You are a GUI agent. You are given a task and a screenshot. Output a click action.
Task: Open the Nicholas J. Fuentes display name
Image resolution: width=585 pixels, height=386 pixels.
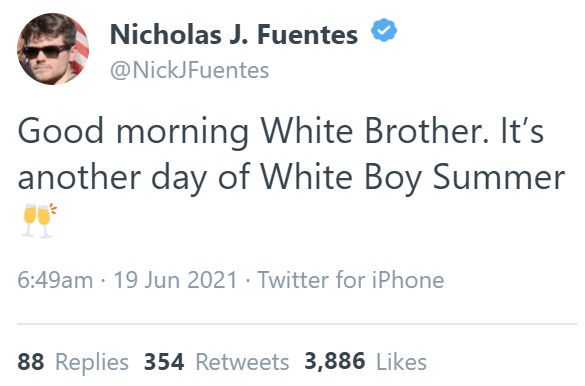[234, 34]
